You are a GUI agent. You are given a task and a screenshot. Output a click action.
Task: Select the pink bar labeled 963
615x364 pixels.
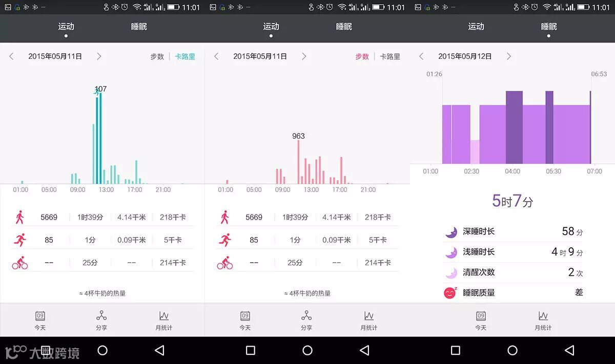[298, 162]
